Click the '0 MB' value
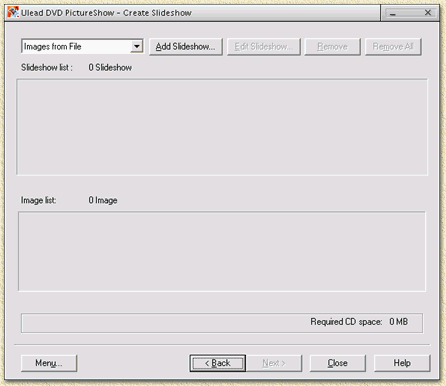 point(398,322)
